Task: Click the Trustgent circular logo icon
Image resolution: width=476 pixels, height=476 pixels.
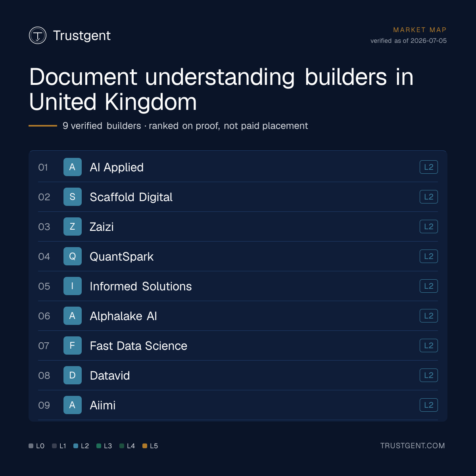Action: point(38,35)
